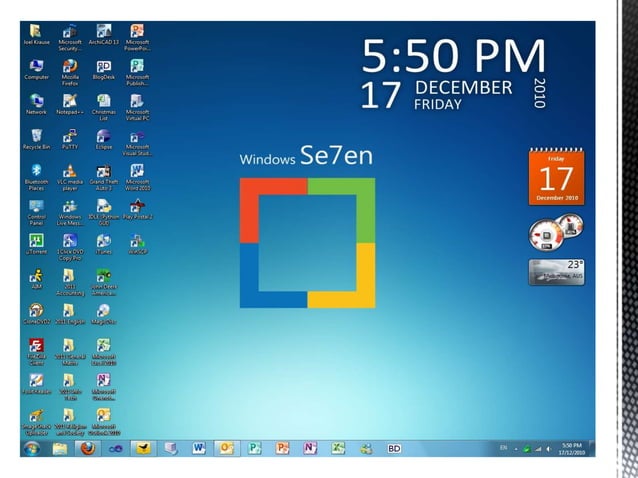Select the Microsoft Virtual PC desktop shortcut
The height and width of the screenshot is (478, 638).
coord(137,107)
